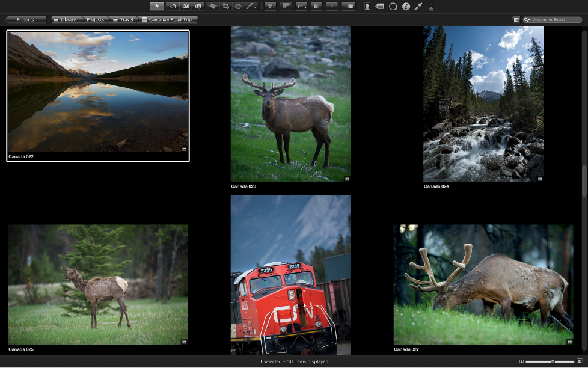The height and width of the screenshot is (368, 588).
Task: Click the Projects back button
Action: coord(25,20)
